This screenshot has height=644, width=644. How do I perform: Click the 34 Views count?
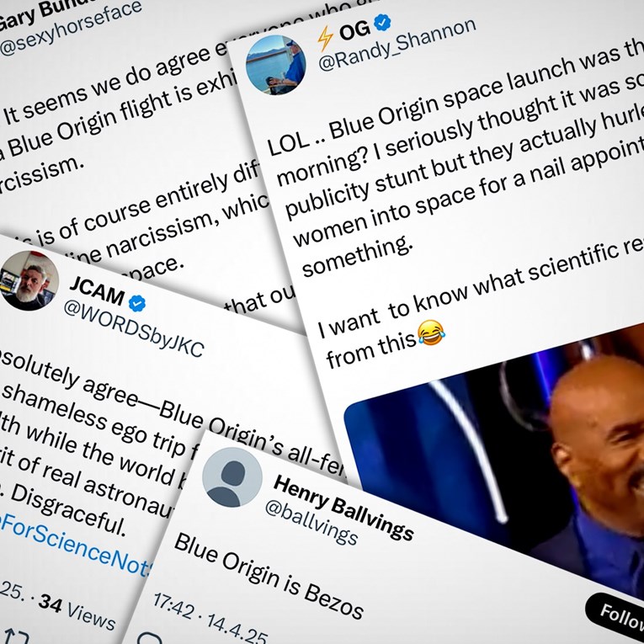77,610
